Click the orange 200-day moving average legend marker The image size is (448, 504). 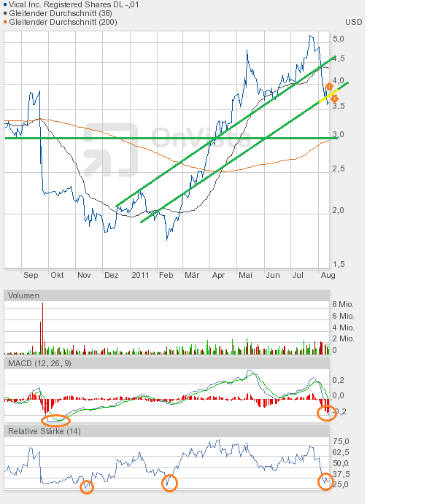click(5, 22)
